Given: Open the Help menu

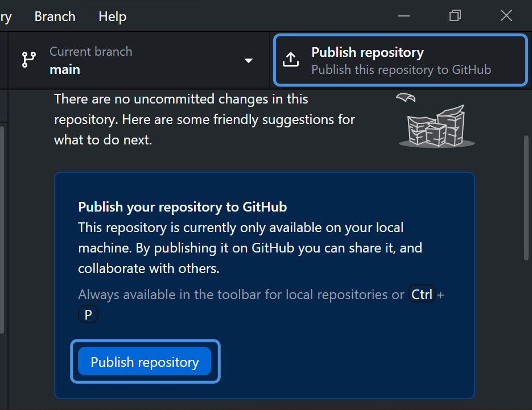Looking at the screenshot, I should pos(112,16).
